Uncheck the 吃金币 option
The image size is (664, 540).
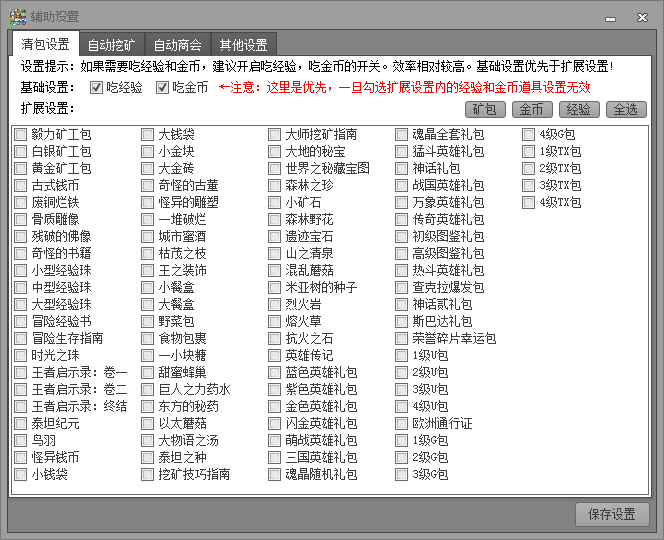(x=163, y=88)
